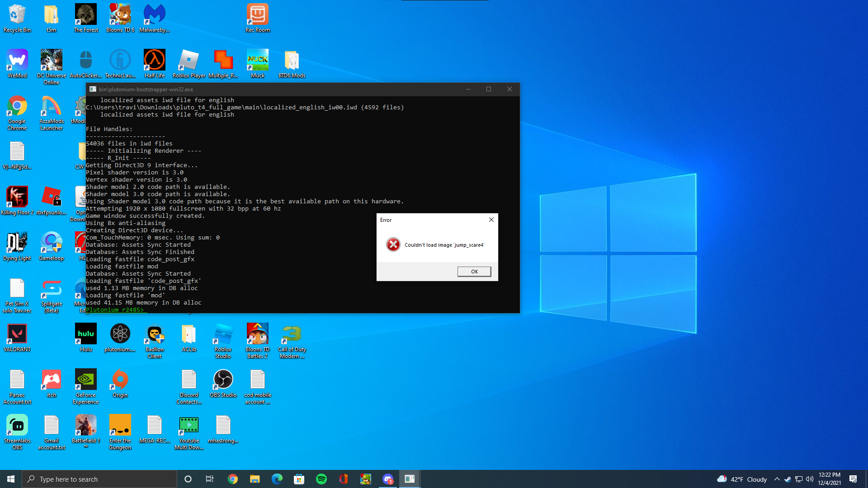Open Microsoft Store from the taskbar

pyautogui.click(x=299, y=479)
